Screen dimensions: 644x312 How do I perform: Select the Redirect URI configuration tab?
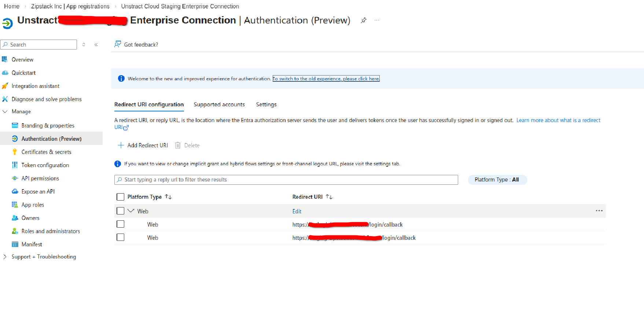coord(149,104)
